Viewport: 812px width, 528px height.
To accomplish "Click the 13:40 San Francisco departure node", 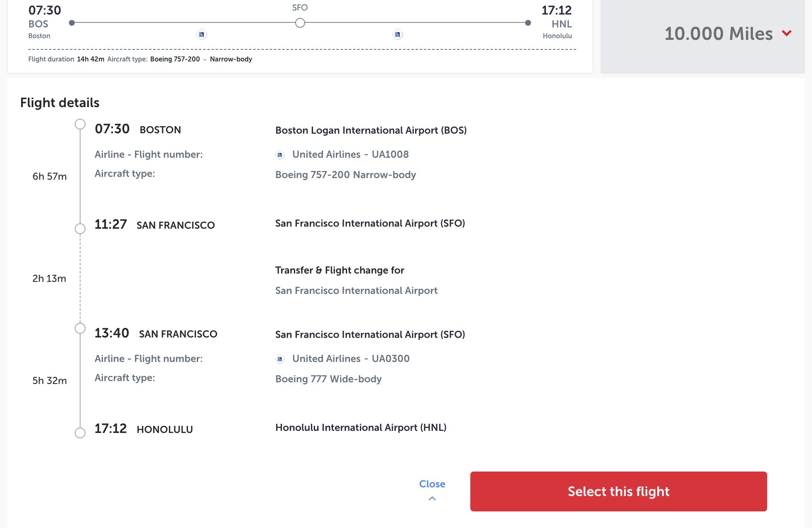I will (x=80, y=328).
